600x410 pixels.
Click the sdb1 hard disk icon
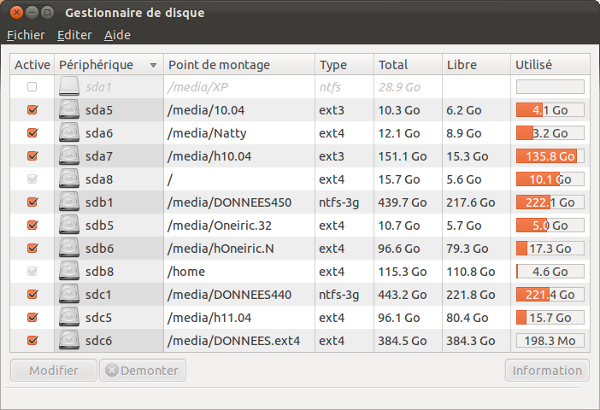[69, 202]
